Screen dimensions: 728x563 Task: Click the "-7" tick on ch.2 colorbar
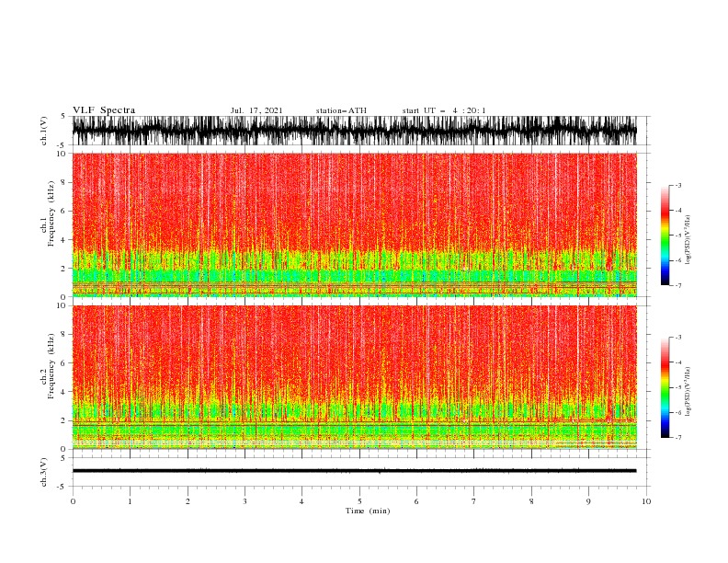pos(677,437)
